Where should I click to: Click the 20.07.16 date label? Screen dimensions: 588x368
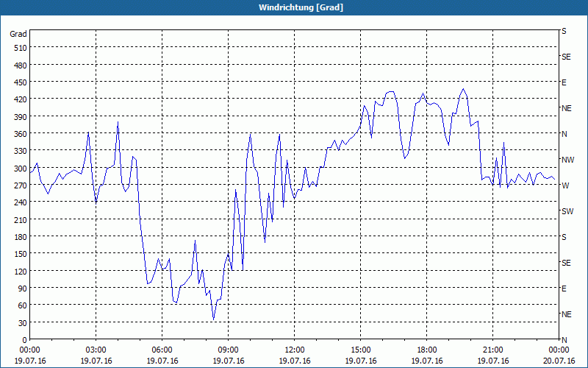[559, 361]
